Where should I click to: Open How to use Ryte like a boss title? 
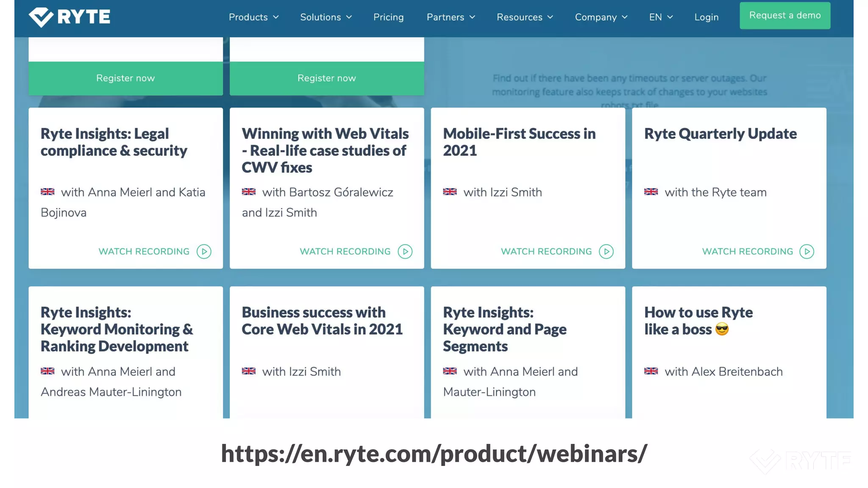(698, 321)
